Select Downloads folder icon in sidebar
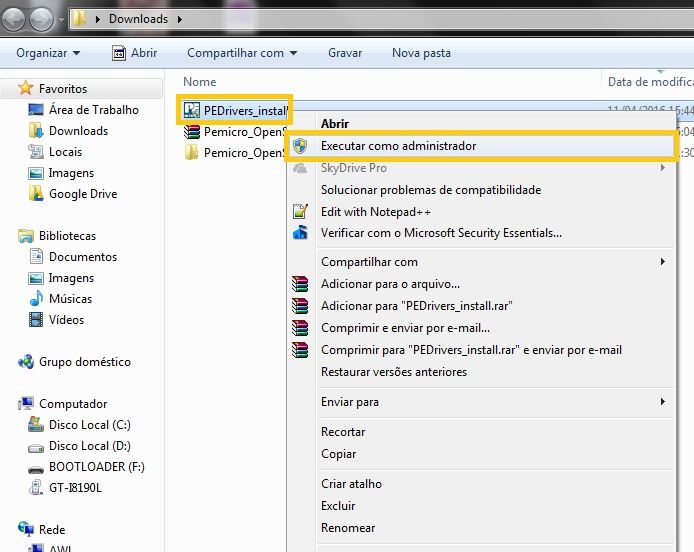 coord(36,131)
